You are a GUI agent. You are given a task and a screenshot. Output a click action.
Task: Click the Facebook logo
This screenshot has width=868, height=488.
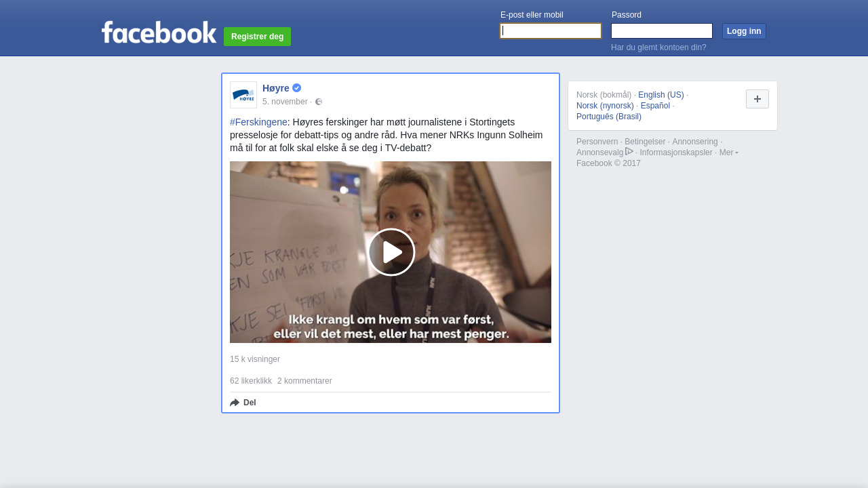click(x=159, y=33)
